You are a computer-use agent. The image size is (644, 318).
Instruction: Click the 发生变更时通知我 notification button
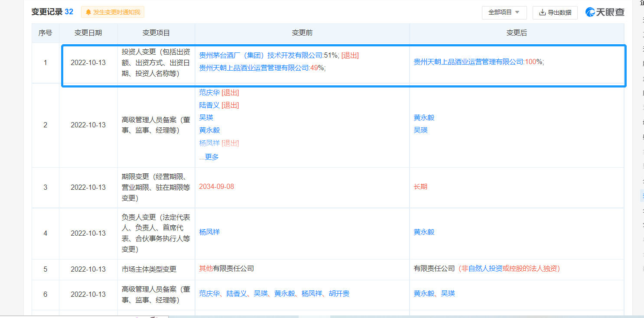tap(113, 12)
